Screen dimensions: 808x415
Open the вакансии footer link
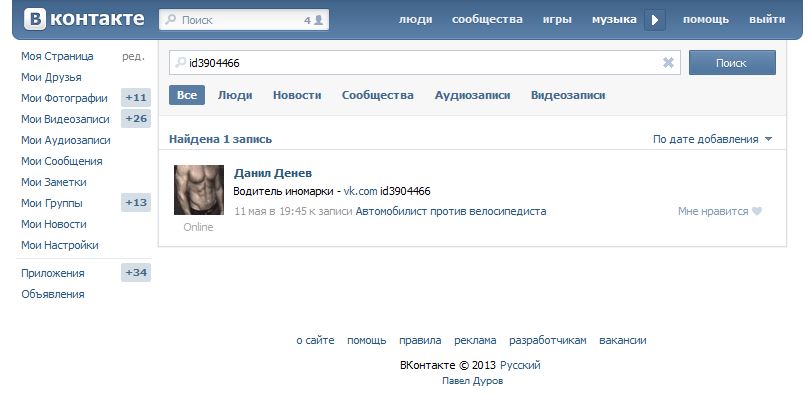(x=622, y=340)
